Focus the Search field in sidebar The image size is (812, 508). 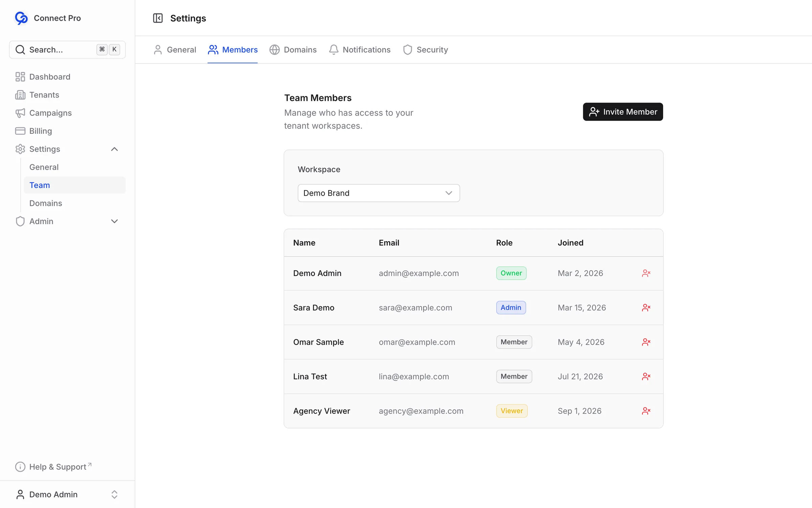pos(67,50)
